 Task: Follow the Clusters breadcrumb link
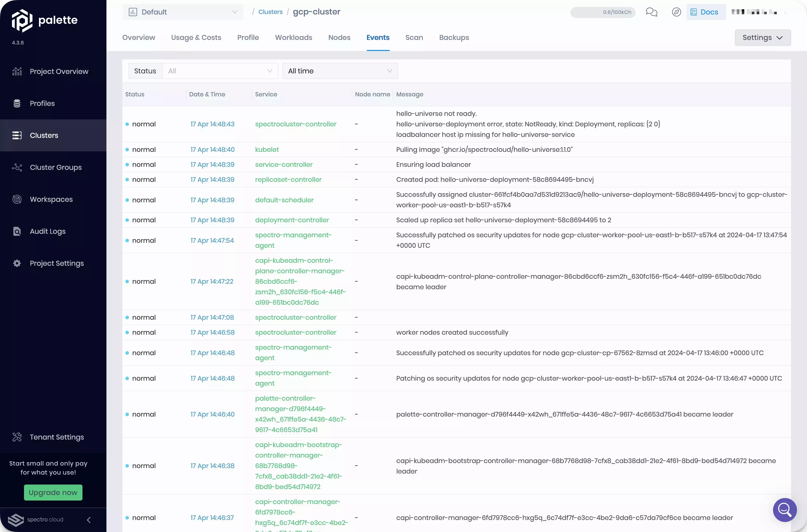click(x=270, y=12)
